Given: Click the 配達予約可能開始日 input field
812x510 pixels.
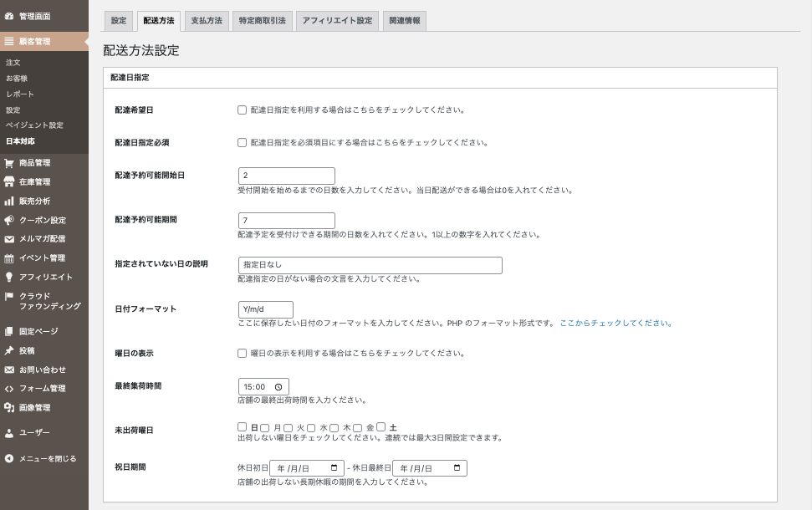Looking at the screenshot, I should coord(286,176).
